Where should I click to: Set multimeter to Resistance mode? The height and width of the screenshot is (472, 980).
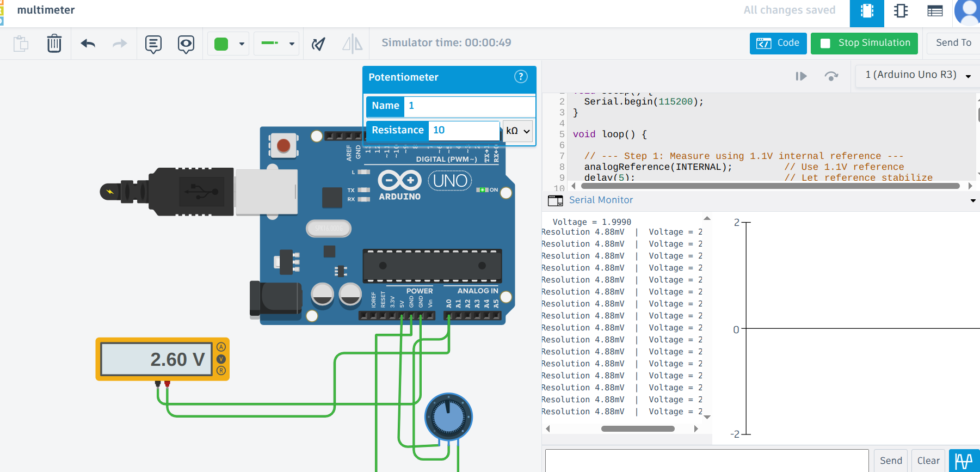pos(221,371)
